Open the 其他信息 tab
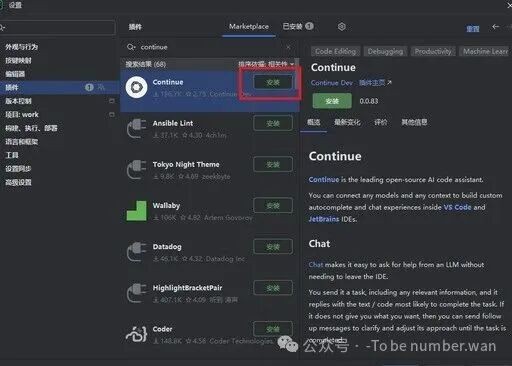The image size is (512, 366). pyautogui.click(x=414, y=122)
